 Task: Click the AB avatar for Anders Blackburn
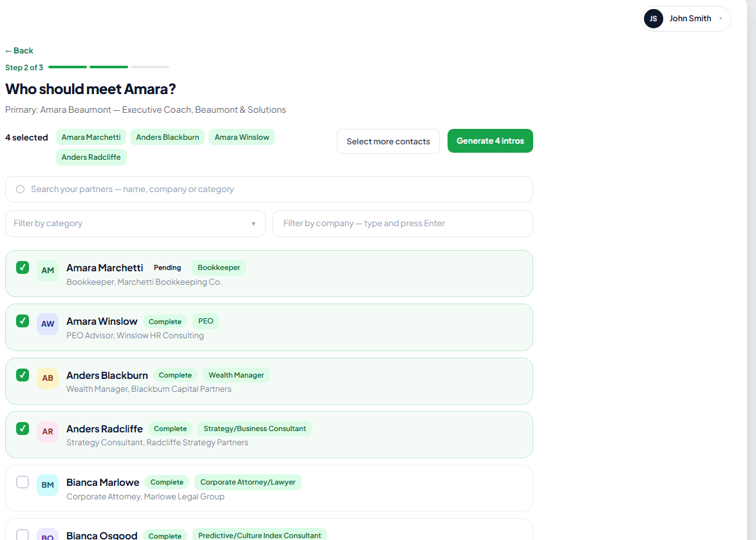coord(48,378)
